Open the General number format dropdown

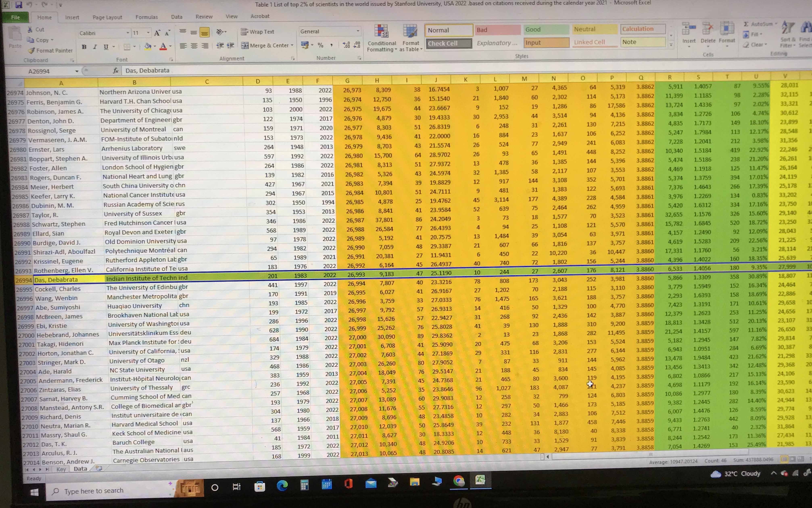pos(358,31)
